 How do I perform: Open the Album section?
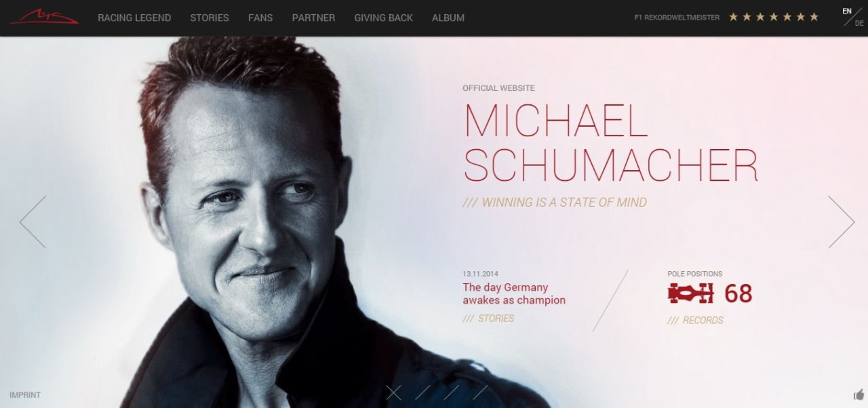pos(448,18)
